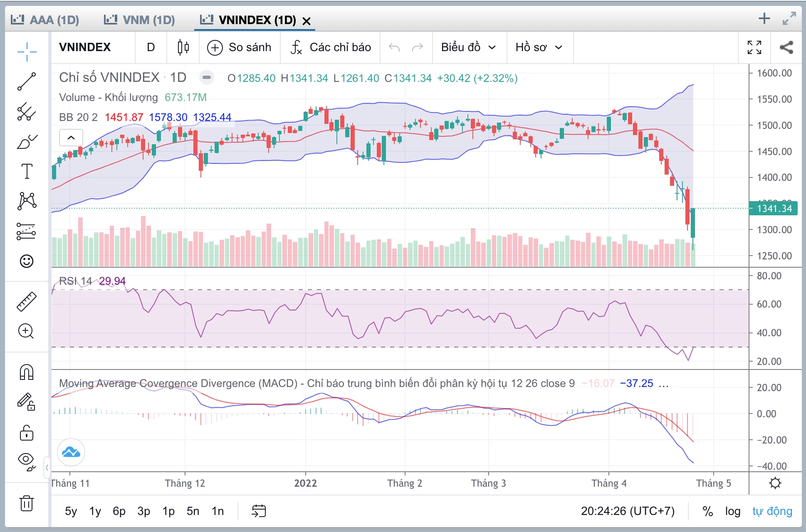Toggle tự động auto scale
The height and width of the screenshot is (532, 806).
tap(772, 511)
